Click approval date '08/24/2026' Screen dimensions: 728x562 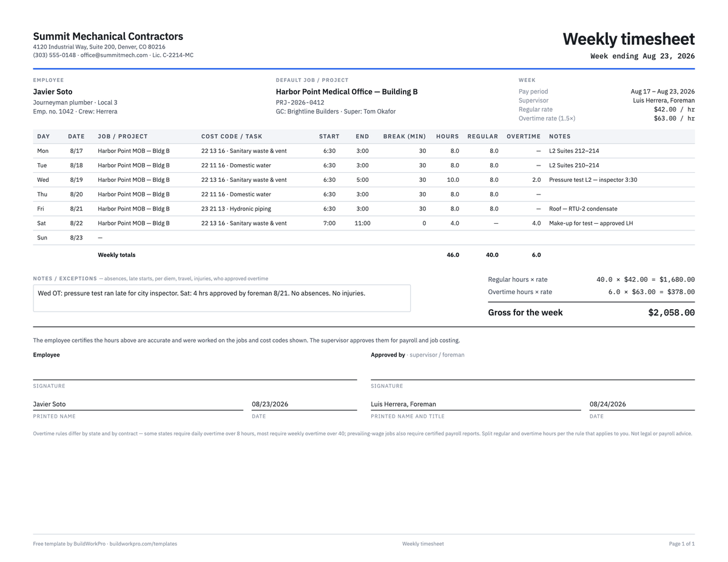coord(608,404)
